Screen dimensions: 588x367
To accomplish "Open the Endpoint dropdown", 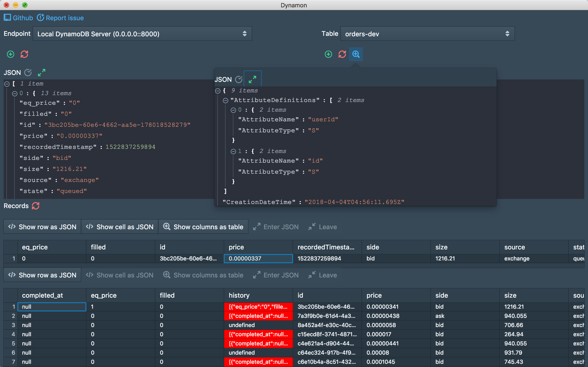I will [x=142, y=34].
